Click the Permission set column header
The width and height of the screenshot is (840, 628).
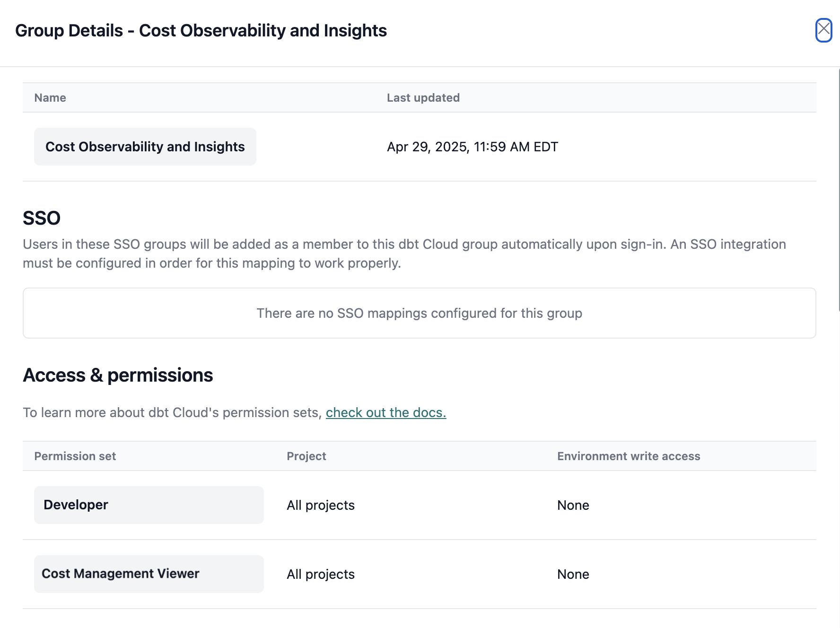click(x=75, y=456)
